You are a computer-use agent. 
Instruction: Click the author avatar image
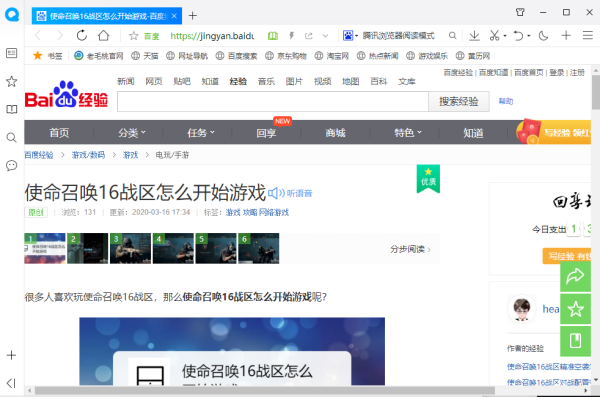(x=522, y=309)
